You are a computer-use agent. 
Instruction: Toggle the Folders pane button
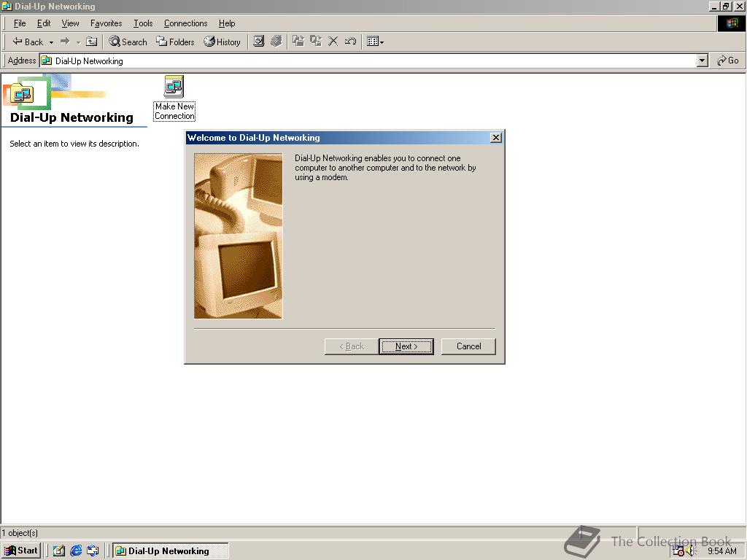[175, 42]
